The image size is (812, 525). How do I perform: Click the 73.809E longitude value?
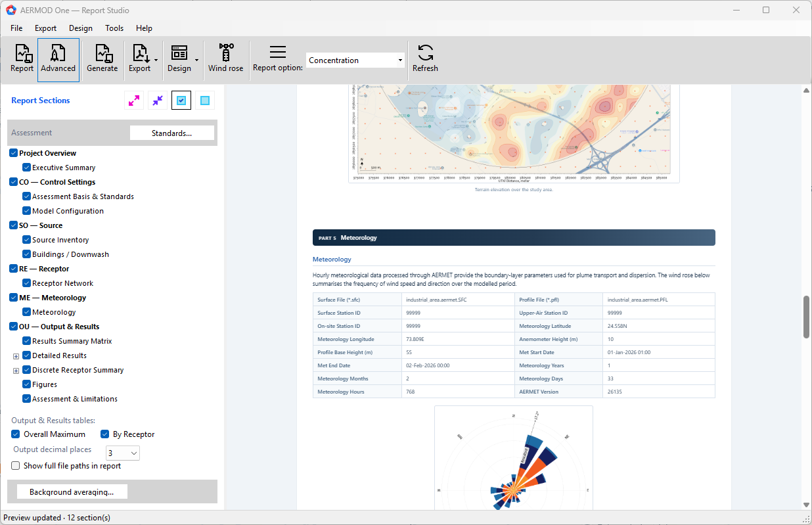[415, 339]
